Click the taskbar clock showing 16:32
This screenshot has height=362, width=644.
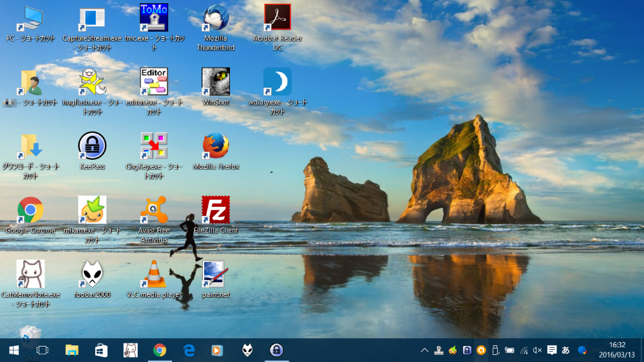pyautogui.click(x=616, y=350)
